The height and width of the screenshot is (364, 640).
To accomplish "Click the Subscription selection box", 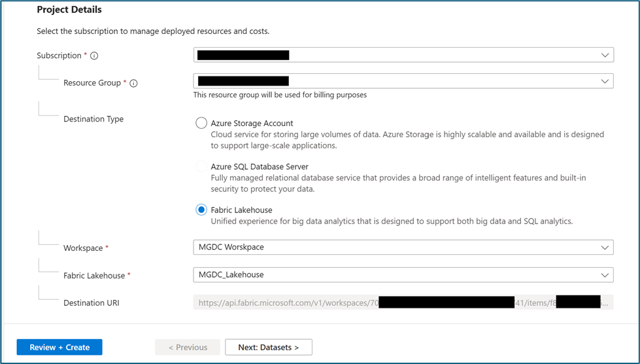I will point(403,55).
